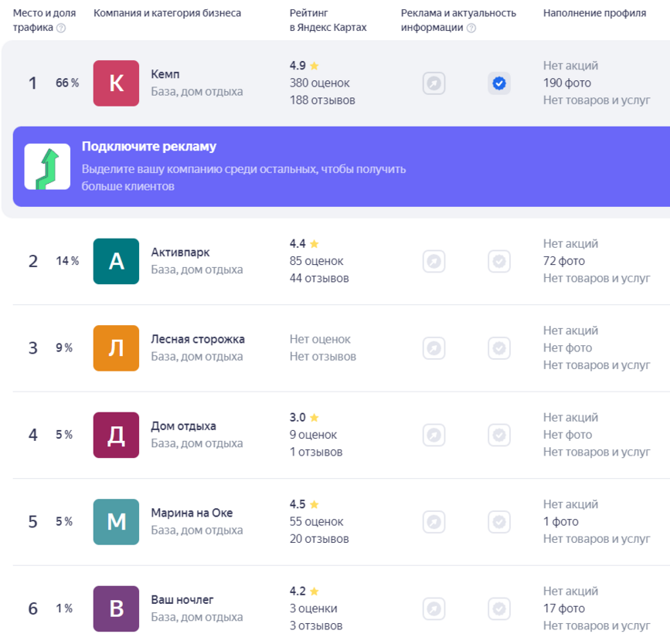This screenshot has width=670, height=644.
Task: Click the green arrow ad promotion icon
Action: [x=47, y=167]
